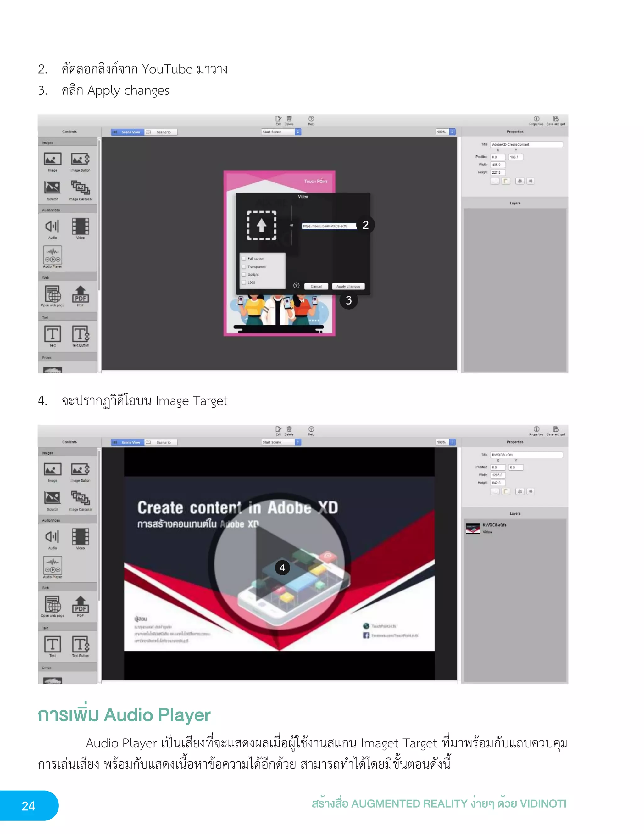Select Image Button icon in the Create content video screenshot

coord(80,469)
